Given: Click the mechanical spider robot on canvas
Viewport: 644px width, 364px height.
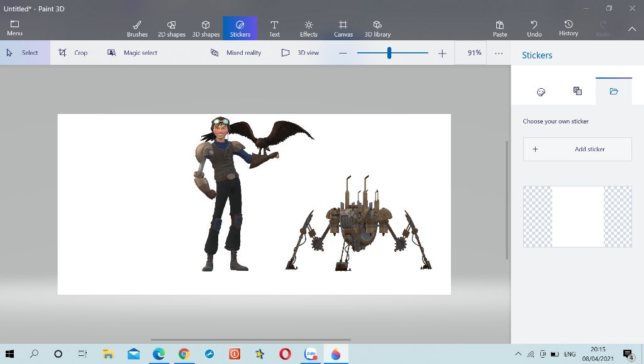Looking at the screenshot, I should 358,224.
